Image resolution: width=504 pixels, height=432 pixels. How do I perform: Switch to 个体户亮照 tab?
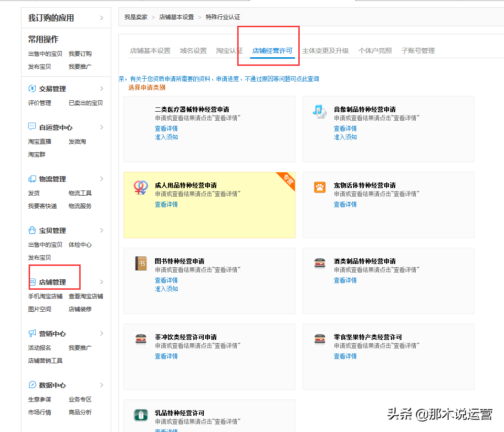click(375, 51)
